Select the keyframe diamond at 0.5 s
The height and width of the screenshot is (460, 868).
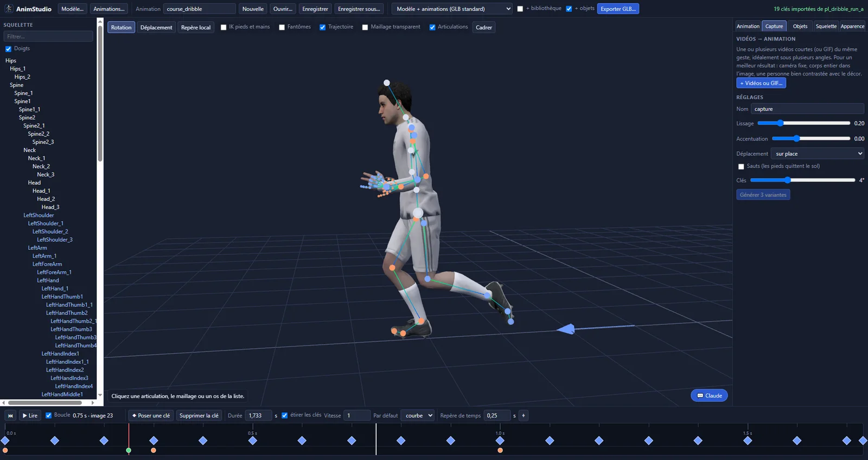pos(253,440)
